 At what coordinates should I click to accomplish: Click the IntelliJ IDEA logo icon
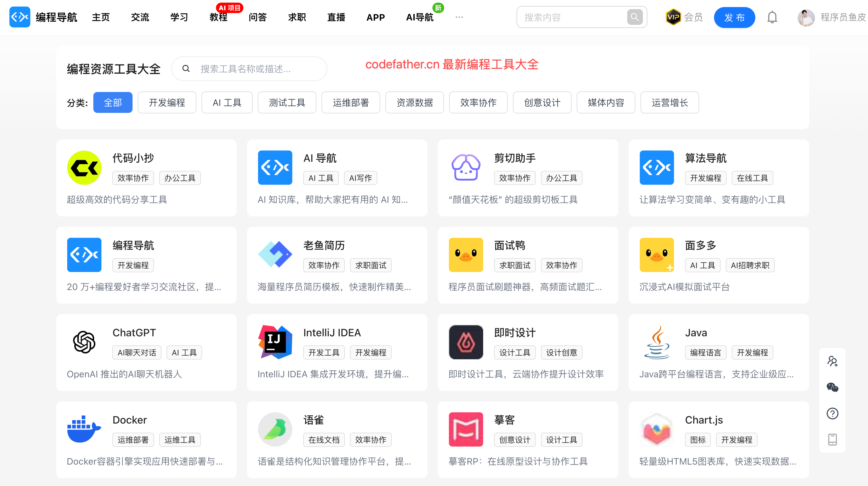pos(275,342)
